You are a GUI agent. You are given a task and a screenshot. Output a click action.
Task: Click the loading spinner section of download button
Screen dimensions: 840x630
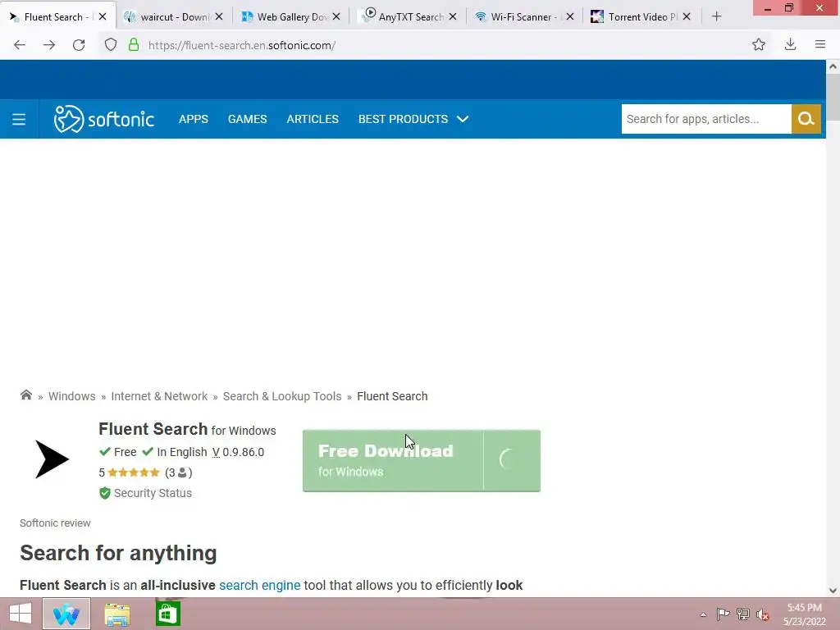point(512,461)
